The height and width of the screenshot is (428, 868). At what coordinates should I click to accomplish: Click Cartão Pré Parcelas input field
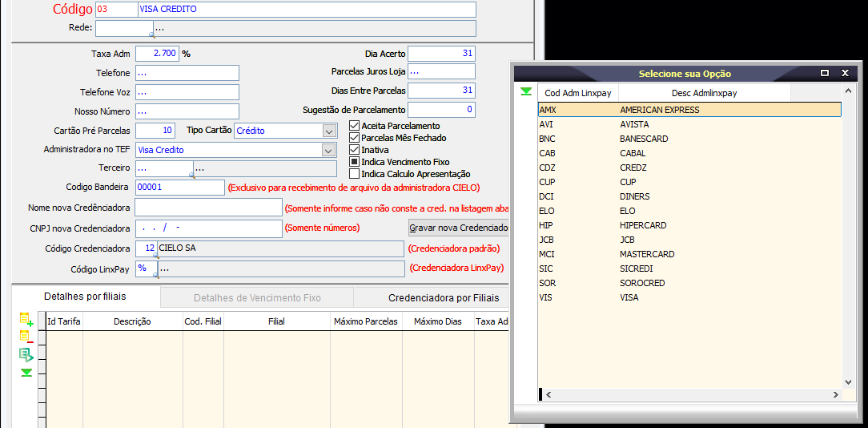click(155, 131)
